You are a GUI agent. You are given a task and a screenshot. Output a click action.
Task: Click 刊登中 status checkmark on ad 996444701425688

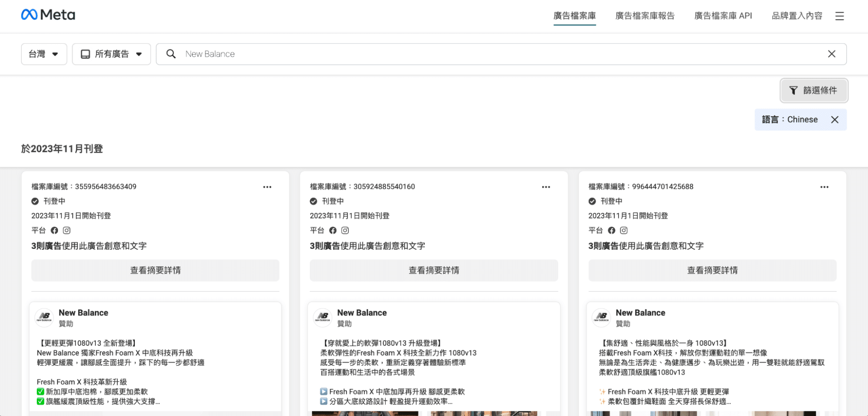point(592,201)
